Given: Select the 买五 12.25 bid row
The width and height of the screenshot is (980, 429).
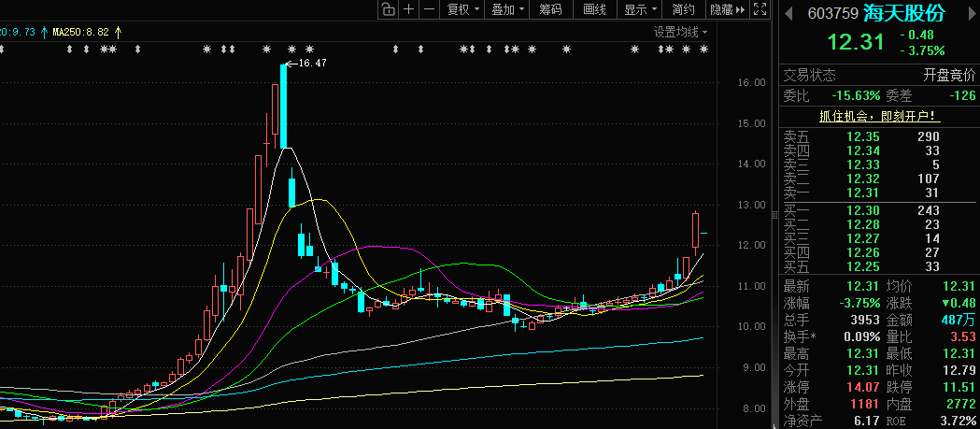Looking at the screenshot, I should coord(877,266).
